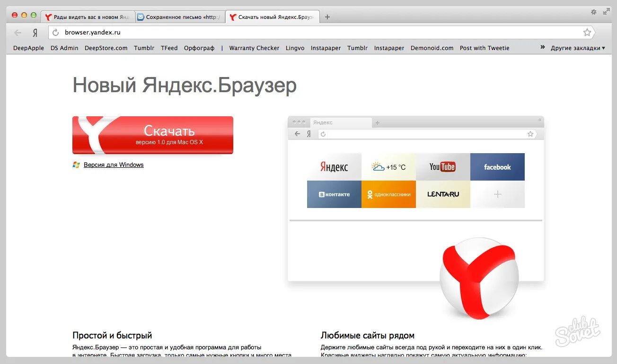
Task: Open the Post with Tweetie bookmark
Action: coord(485,48)
